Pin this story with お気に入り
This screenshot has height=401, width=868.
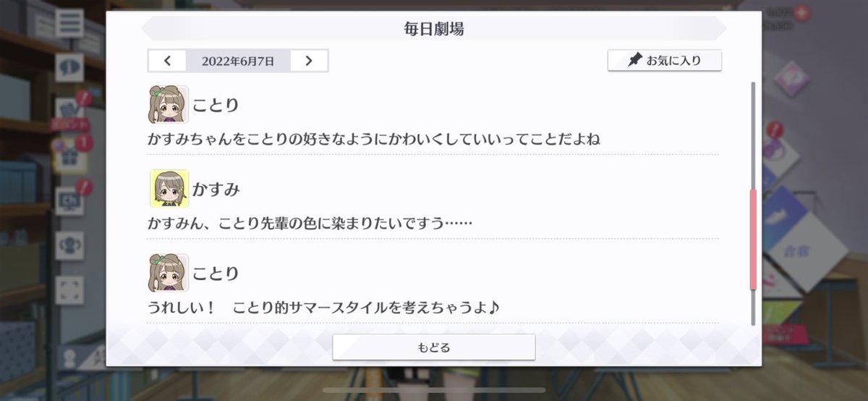pyautogui.click(x=665, y=60)
